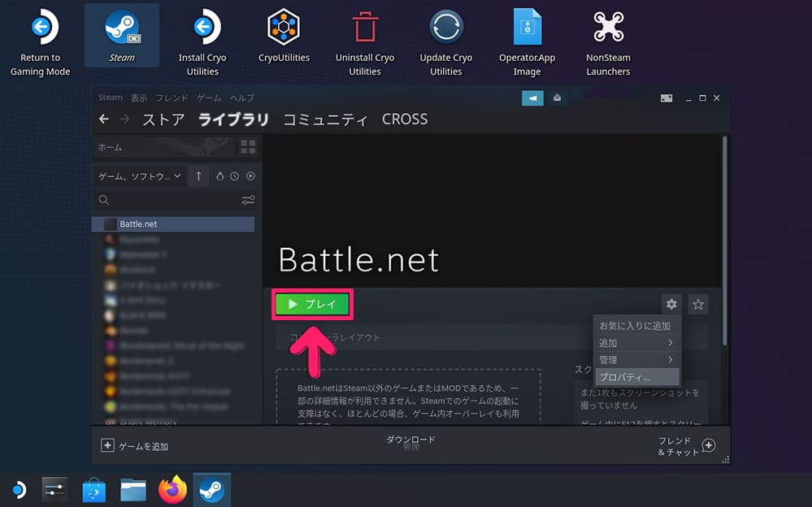
Task: Toggle the sort order up-arrow button
Action: pyautogui.click(x=198, y=176)
